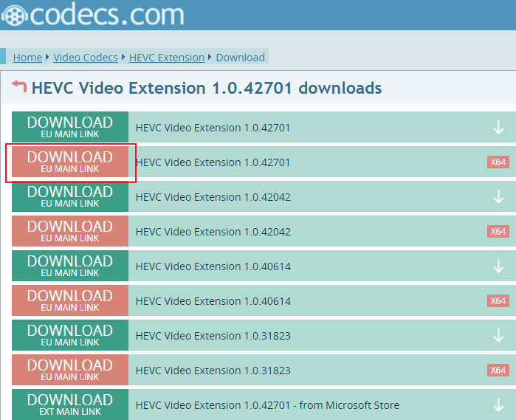
Task: Select the 1.0.40614 title text in non-X64 row
Action: pos(213,266)
